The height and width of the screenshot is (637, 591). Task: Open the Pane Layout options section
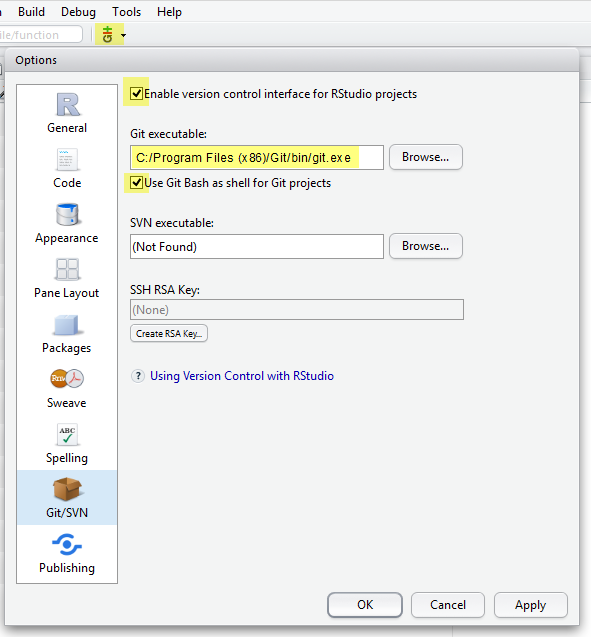pos(67,278)
